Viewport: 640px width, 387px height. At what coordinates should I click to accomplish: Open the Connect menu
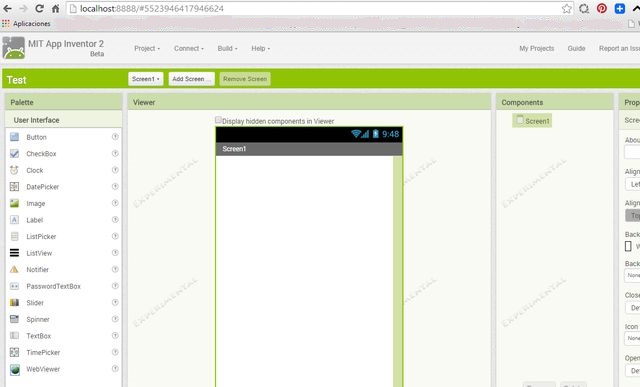pos(189,48)
